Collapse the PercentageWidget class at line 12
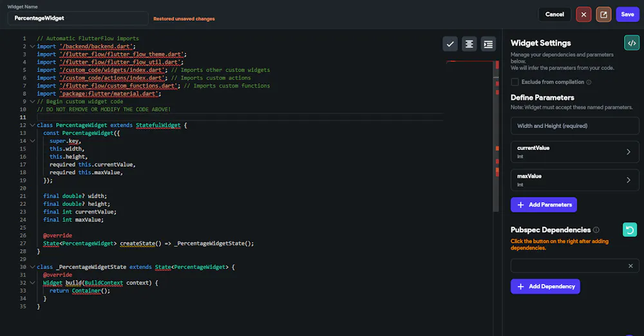The width and height of the screenshot is (644, 336). (x=32, y=126)
